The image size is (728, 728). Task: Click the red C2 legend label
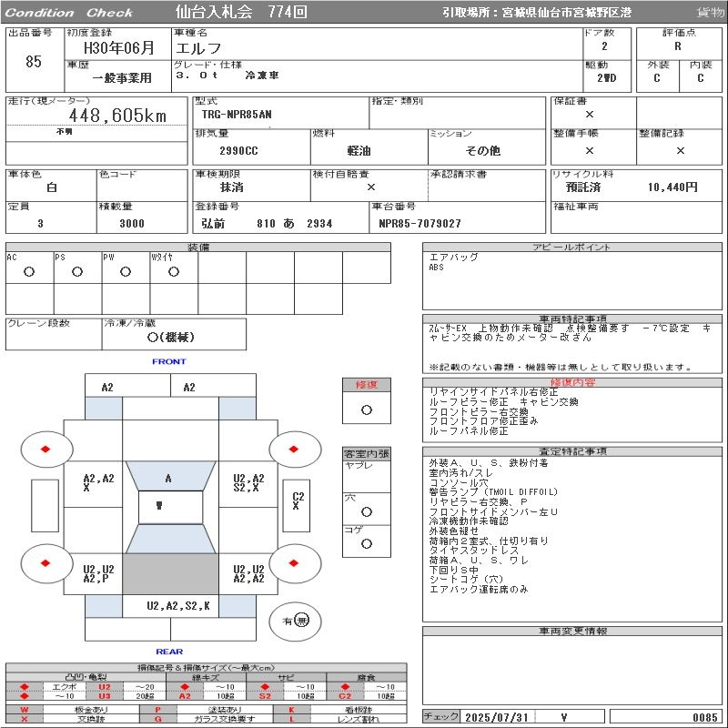(345, 696)
